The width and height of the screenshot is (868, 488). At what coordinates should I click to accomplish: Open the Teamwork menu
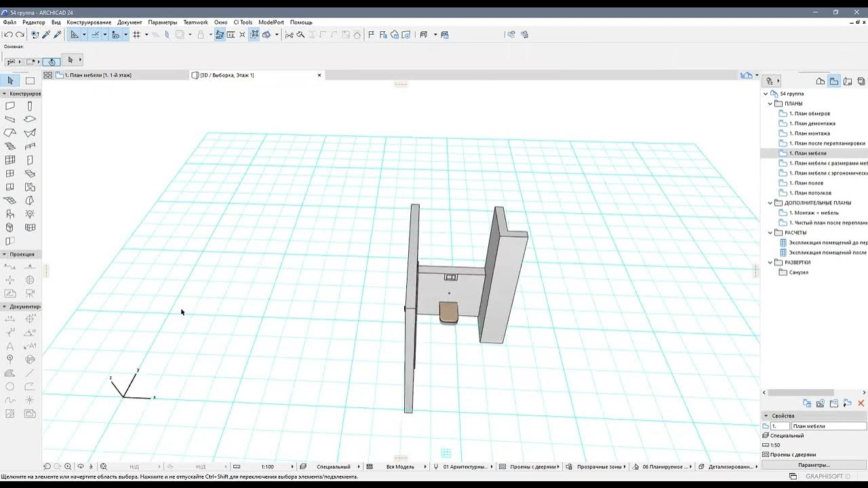[195, 22]
